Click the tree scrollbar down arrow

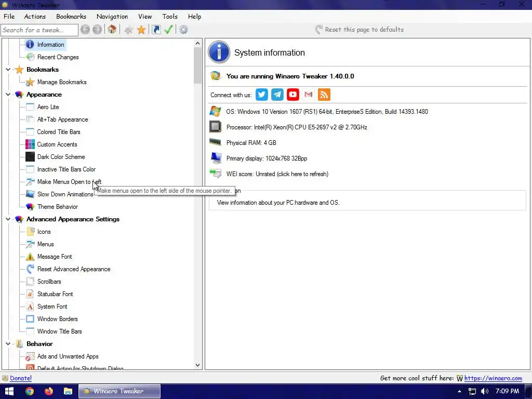197,365
